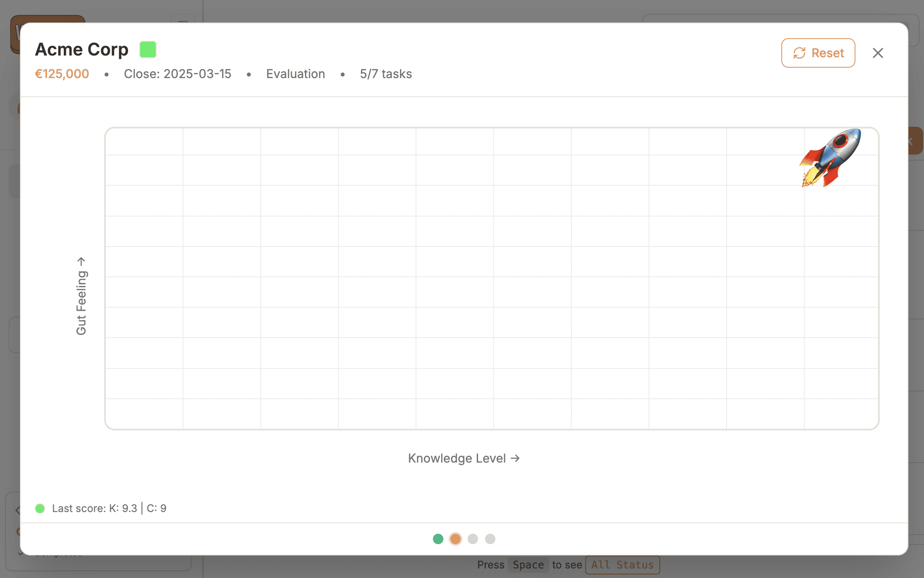Click the Space key hint
Screen dimensions: 924x578
[x=528, y=565]
